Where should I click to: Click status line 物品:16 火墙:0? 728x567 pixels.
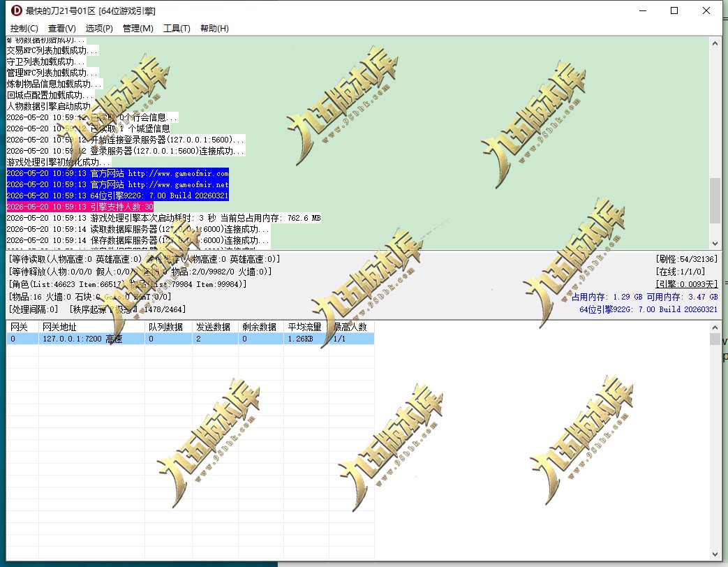pos(90,297)
